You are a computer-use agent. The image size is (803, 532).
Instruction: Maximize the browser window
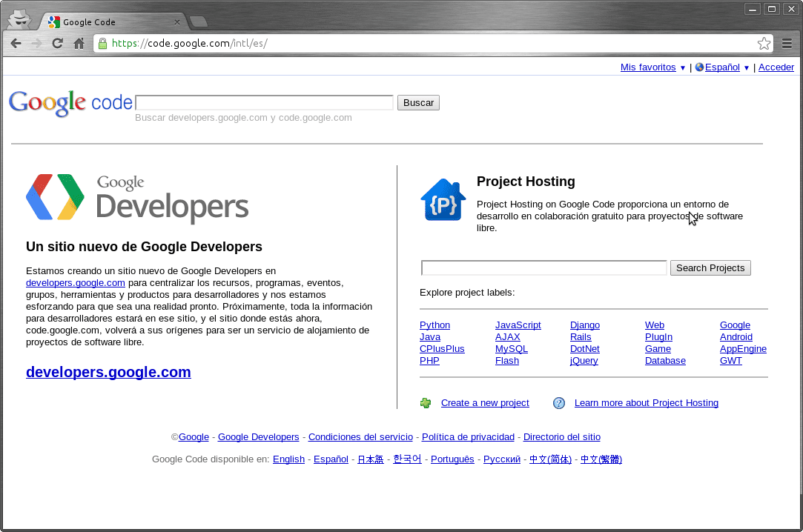click(772, 9)
